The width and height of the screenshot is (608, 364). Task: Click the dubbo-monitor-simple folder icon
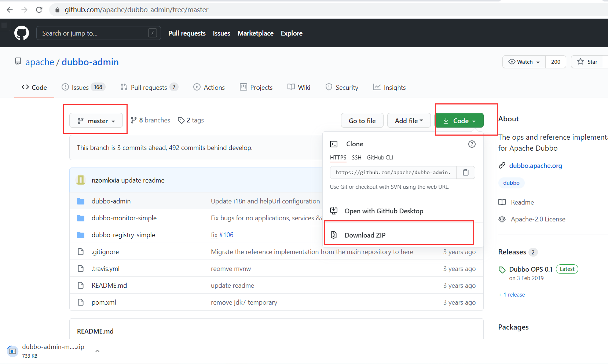pyautogui.click(x=81, y=218)
